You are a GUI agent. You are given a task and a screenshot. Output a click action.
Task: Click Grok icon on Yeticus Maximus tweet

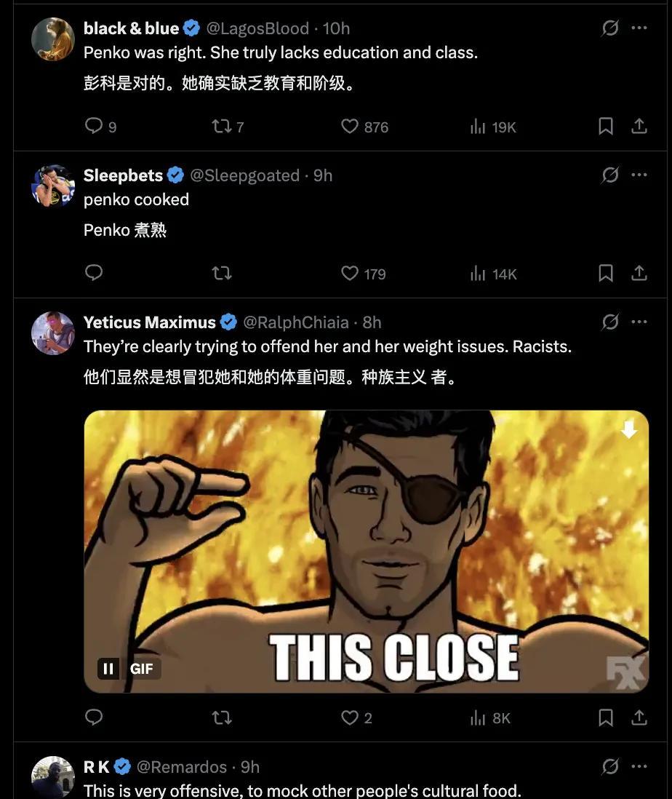610,322
